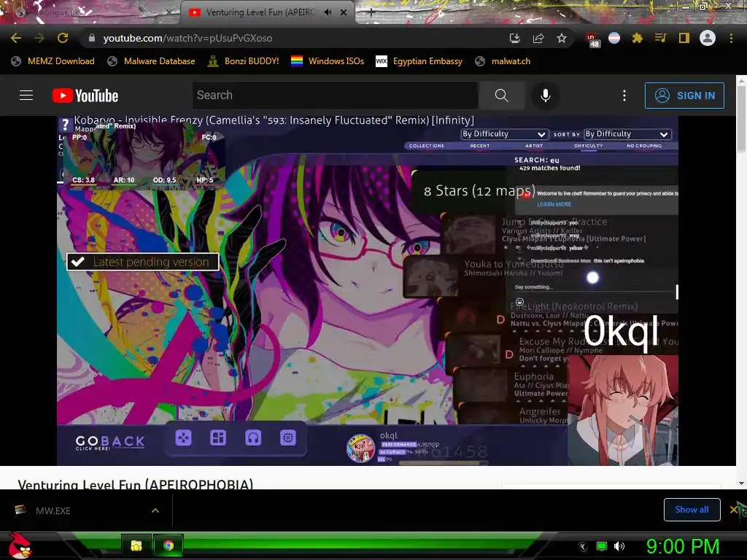The height and width of the screenshot is (560, 747).
Task: Open the Extensions puzzle piece menu
Action: tap(638, 38)
